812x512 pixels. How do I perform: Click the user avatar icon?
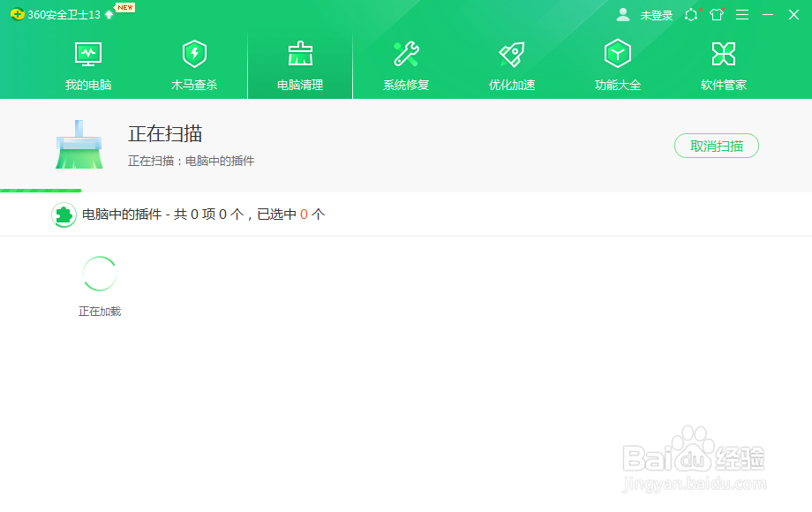point(623,14)
